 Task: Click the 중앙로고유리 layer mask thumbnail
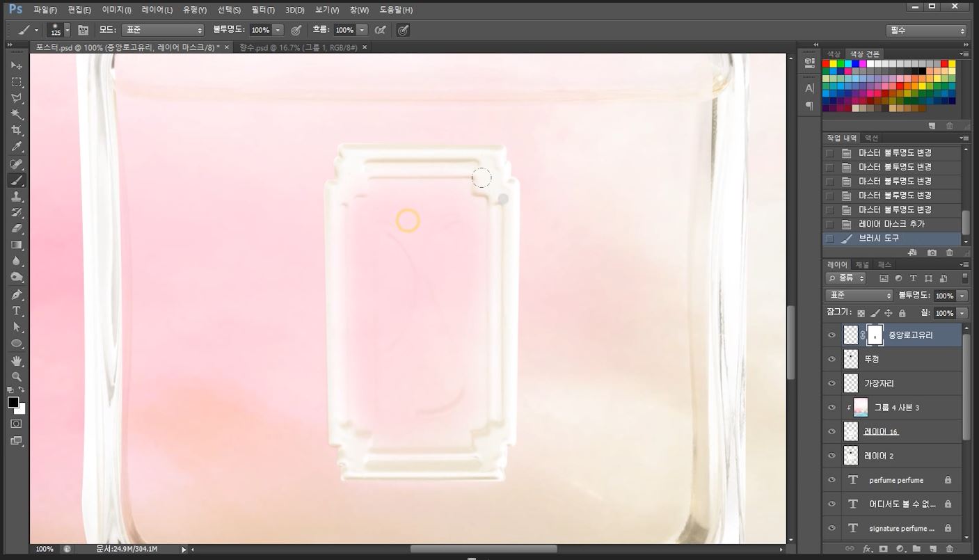[875, 335]
